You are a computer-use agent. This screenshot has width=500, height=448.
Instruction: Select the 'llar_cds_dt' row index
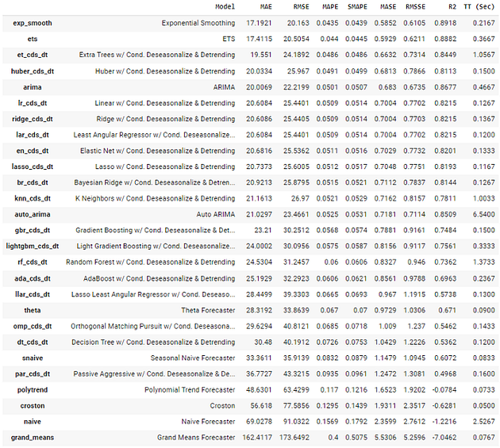33,294
